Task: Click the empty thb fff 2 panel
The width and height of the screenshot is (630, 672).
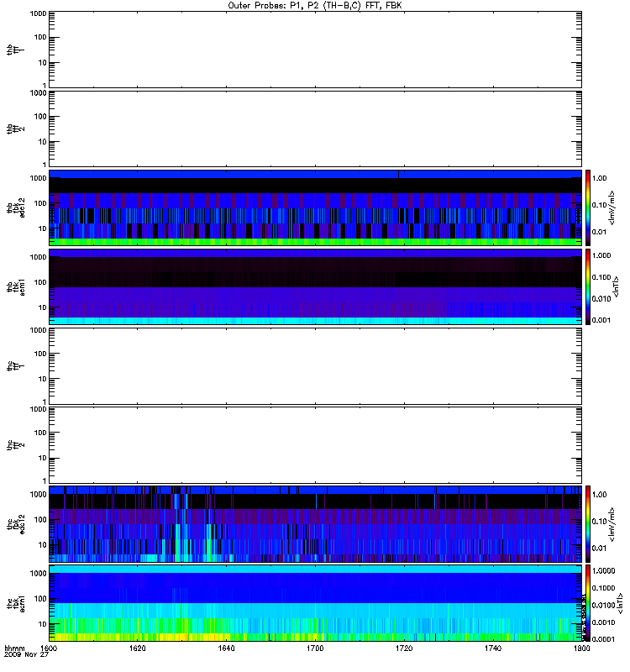Action: (316, 129)
